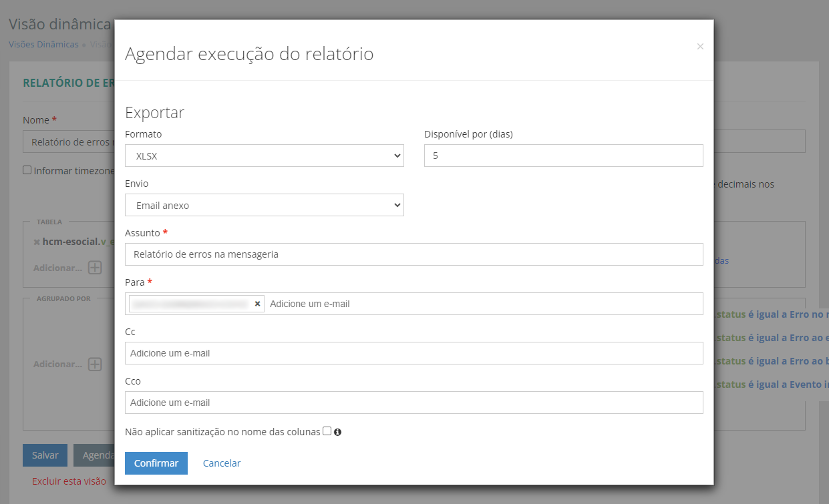Click Excluir esta visão link
This screenshot has height=504, width=829.
pyautogui.click(x=69, y=481)
